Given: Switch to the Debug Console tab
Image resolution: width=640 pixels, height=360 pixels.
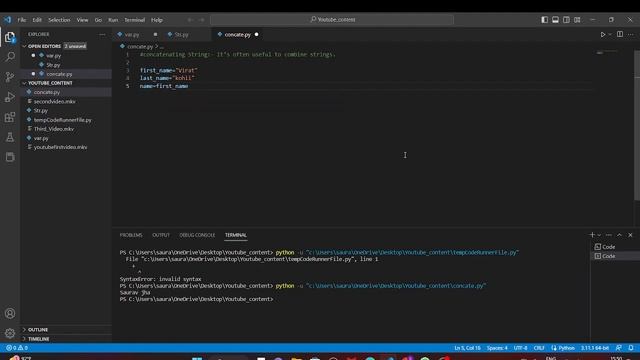Looking at the screenshot, I should pos(197,235).
